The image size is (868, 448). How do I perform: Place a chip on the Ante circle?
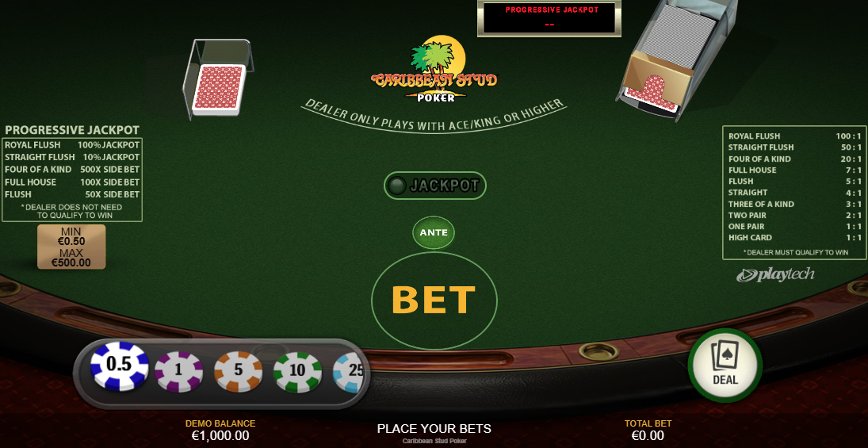(x=434, y=232)
